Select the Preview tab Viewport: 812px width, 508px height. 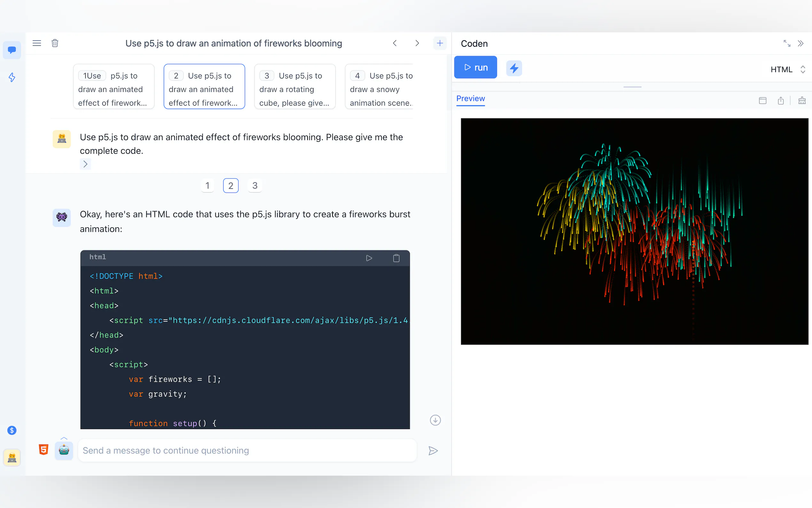470,99
